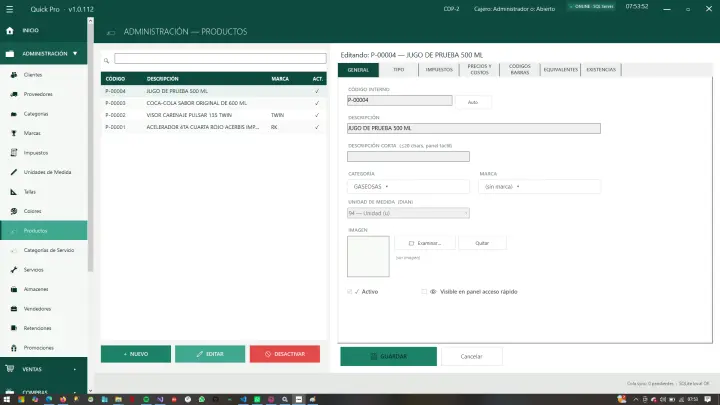
Task: Select the P-00003 COCA-COLA row
Action: tap(214, 103)
